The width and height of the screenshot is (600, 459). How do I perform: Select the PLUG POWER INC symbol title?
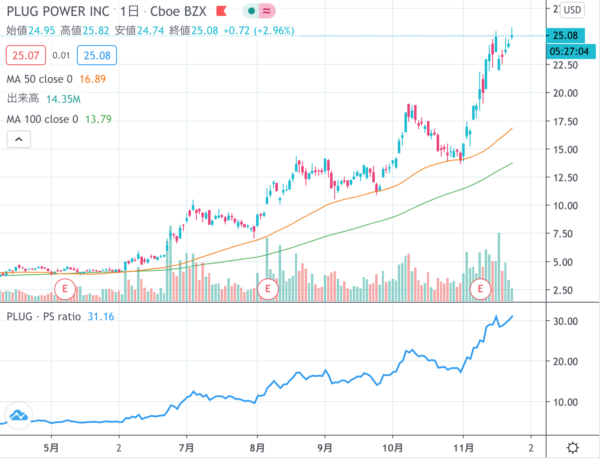tap(58, 11)
